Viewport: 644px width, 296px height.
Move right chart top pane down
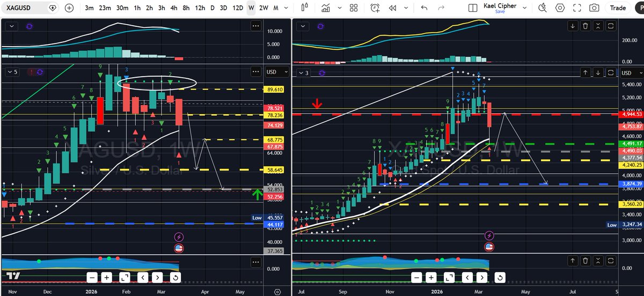tap(574, 25)
